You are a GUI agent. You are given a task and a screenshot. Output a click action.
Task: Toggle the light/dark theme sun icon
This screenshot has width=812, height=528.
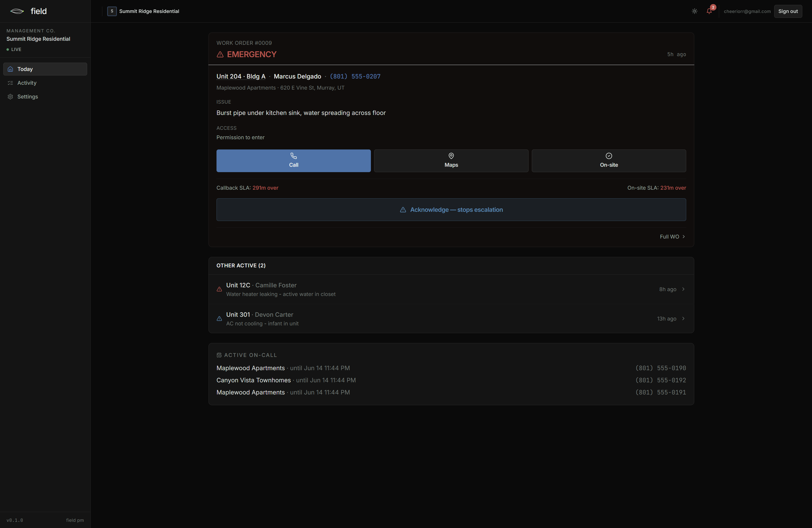[694, 11]
